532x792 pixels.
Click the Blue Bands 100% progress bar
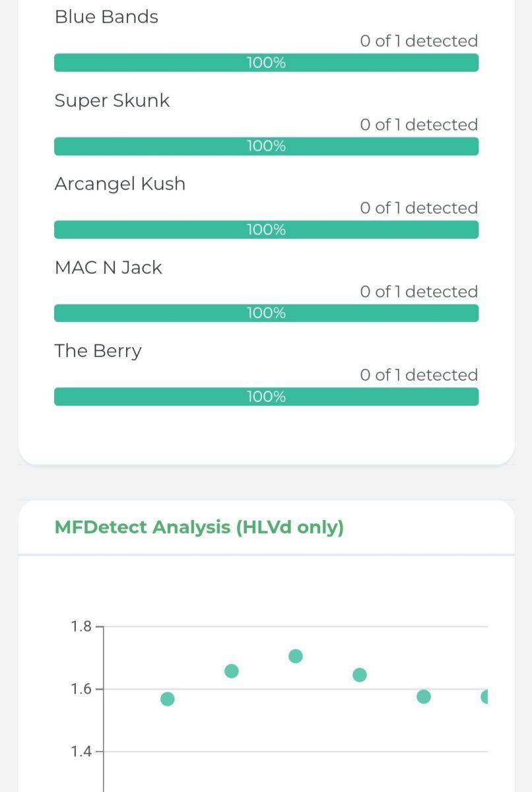[266, 63]
